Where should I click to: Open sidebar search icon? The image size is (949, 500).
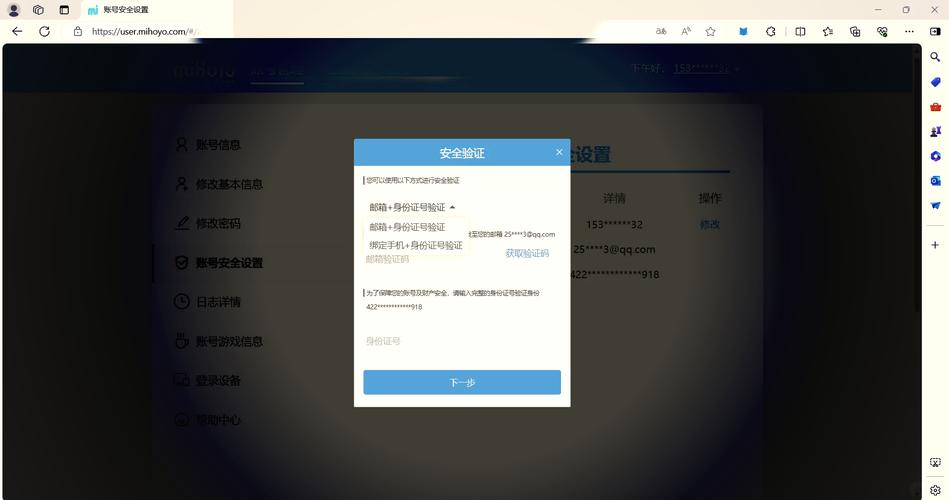935,57
